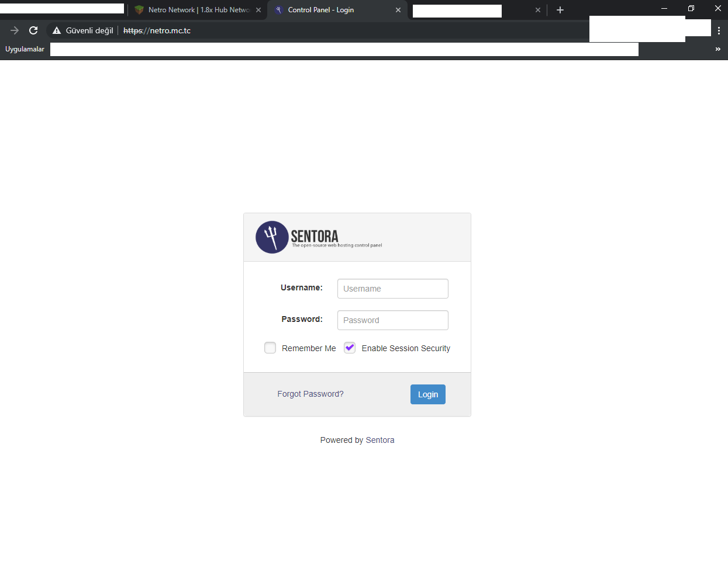The image size is (728, 565).
Task: Uncheck Enable Session Security checkbox
Action: (x=350, y=348)
